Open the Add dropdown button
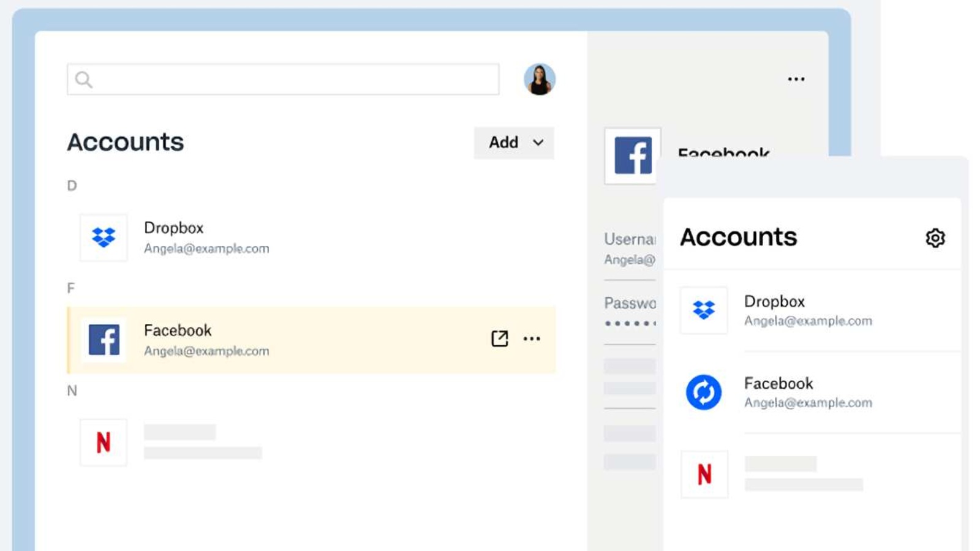This screenshot has width=980, height=551. (x=514, y=143)
